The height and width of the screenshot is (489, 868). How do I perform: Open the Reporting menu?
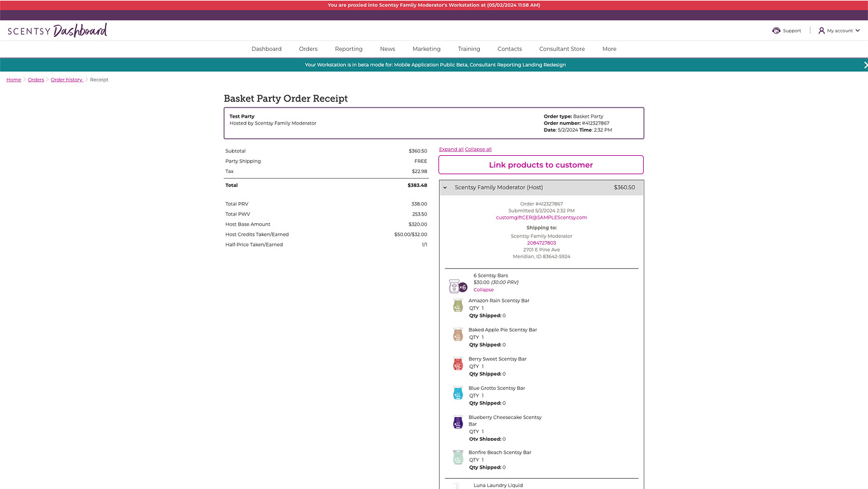(349, 49)
